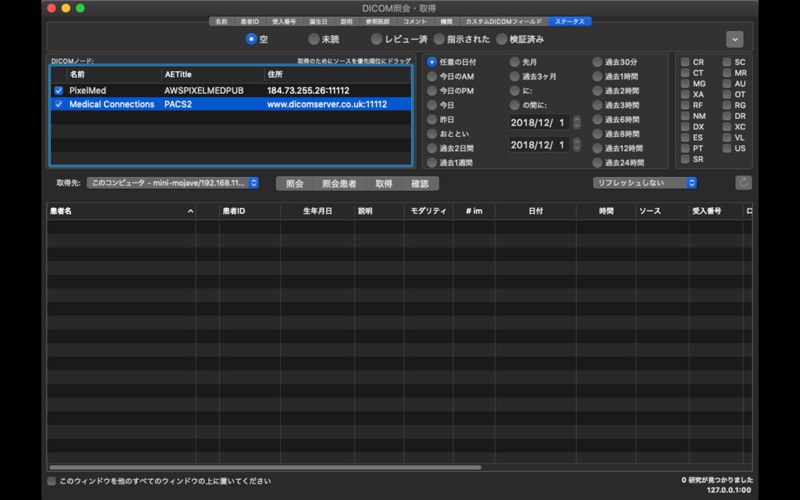Screen dimensions: 800x500
Task: Uncheck the PixelMed node checkbox
Action: coord(59,90)
